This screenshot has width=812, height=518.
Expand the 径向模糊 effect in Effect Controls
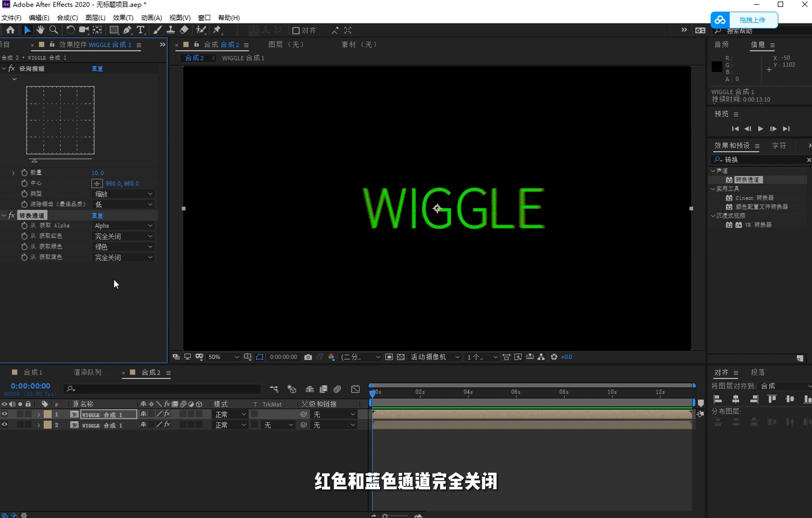pos(4,68)
